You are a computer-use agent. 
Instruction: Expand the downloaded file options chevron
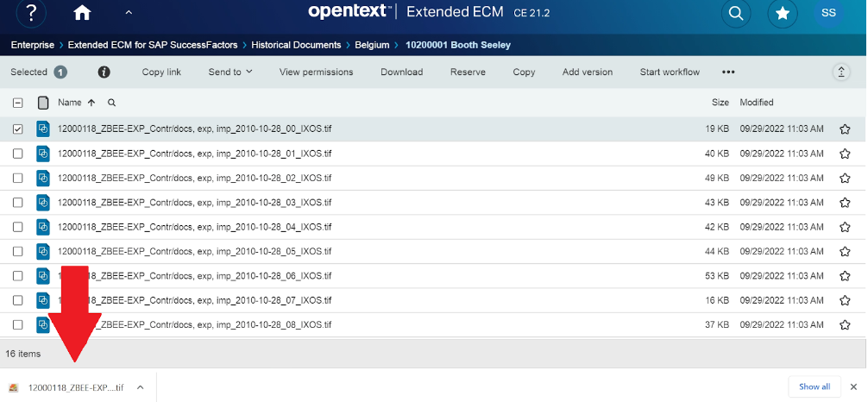[x=140, y=387]
